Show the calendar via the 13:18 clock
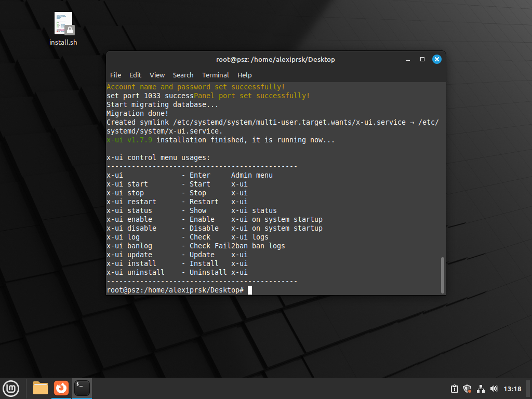The width and height of the screenshot is (532, 399). tap(512, 389)
